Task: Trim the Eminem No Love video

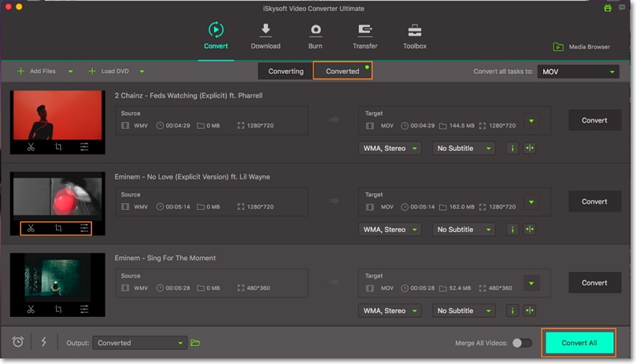Action: 31,229
